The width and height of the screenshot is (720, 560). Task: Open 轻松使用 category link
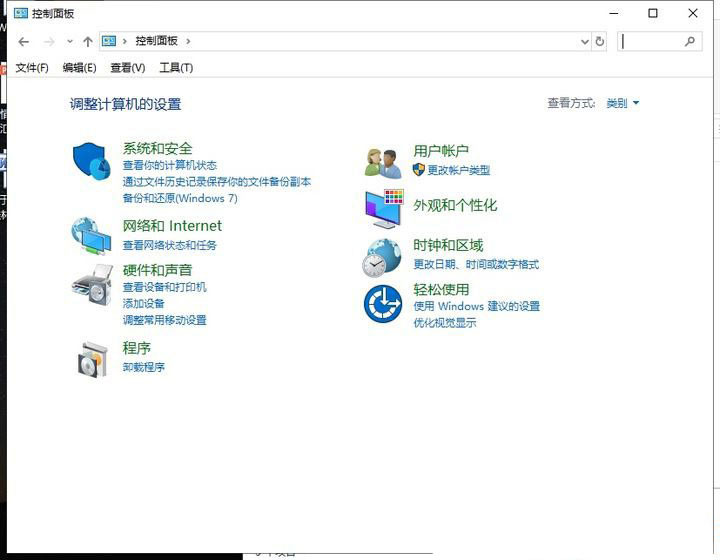pyautogui.click(x=441, y=289)
